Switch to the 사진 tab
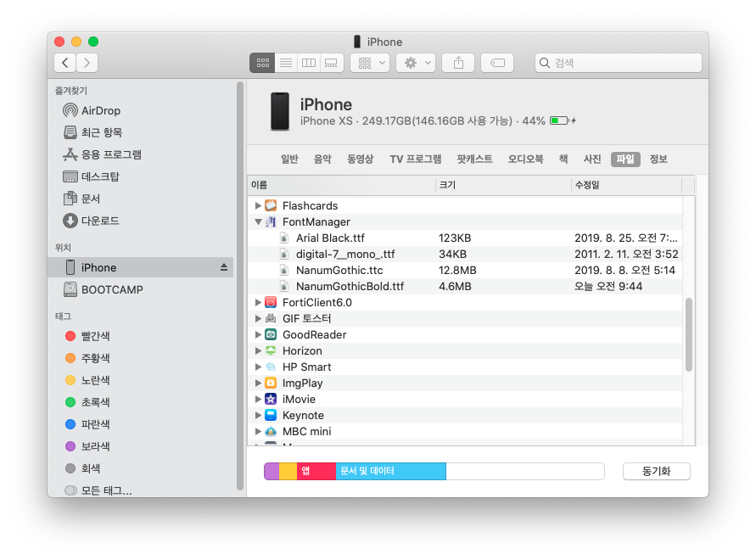The width and height of the screenshot is (756, 560). [592, 160]
